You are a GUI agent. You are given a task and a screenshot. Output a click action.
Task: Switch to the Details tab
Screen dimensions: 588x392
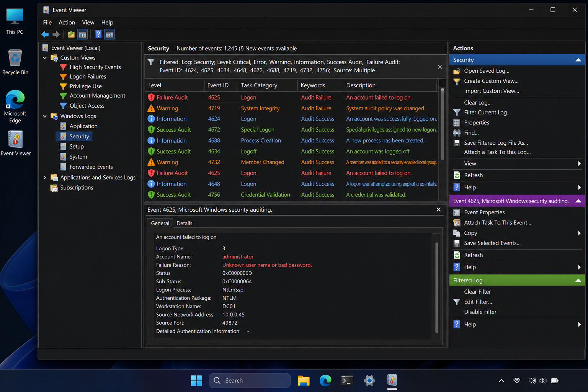click(x=185, y=223)
